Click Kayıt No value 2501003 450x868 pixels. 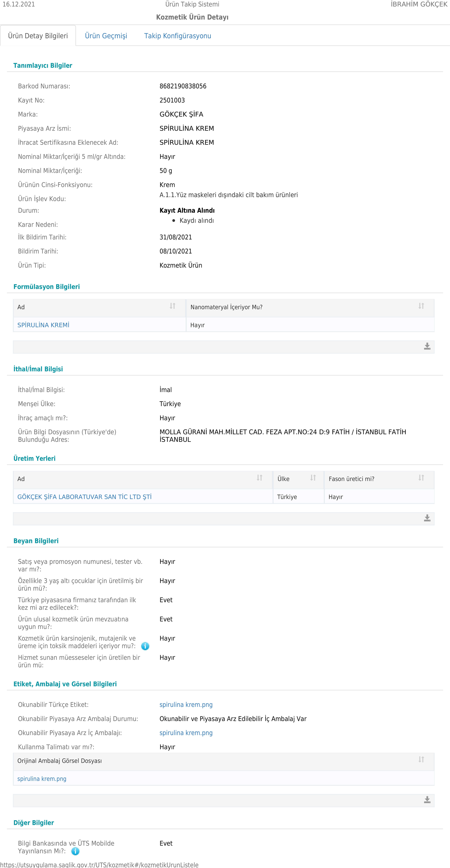(172, 100)
